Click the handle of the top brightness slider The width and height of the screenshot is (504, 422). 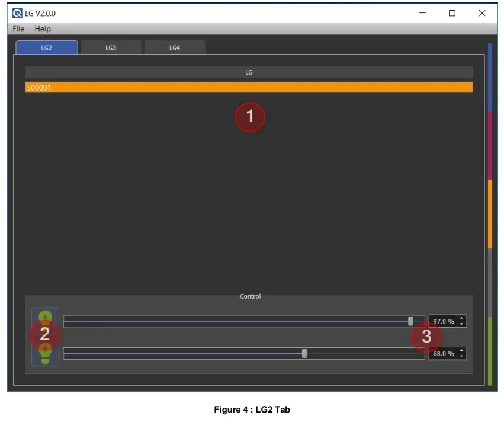(x=411, y=321)
